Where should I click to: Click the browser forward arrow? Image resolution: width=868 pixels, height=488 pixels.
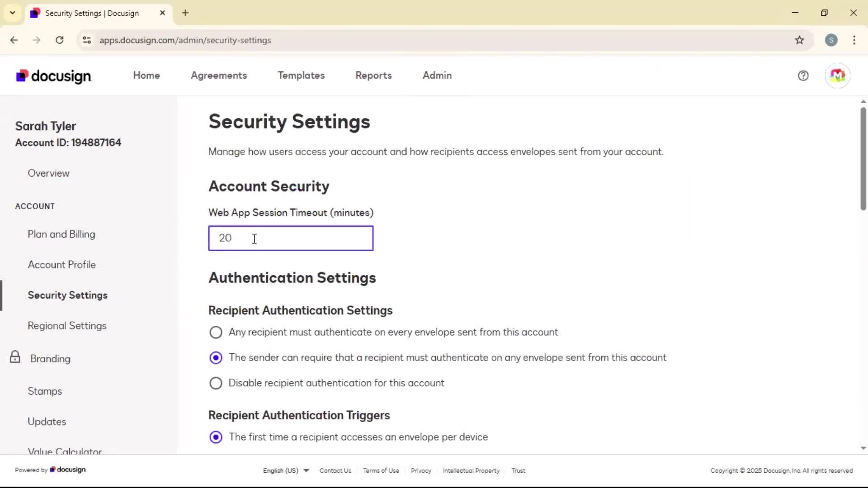37,40
